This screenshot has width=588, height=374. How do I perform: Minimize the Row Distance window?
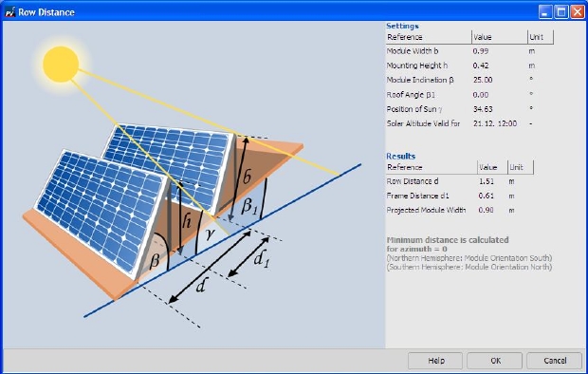[545, 12]
